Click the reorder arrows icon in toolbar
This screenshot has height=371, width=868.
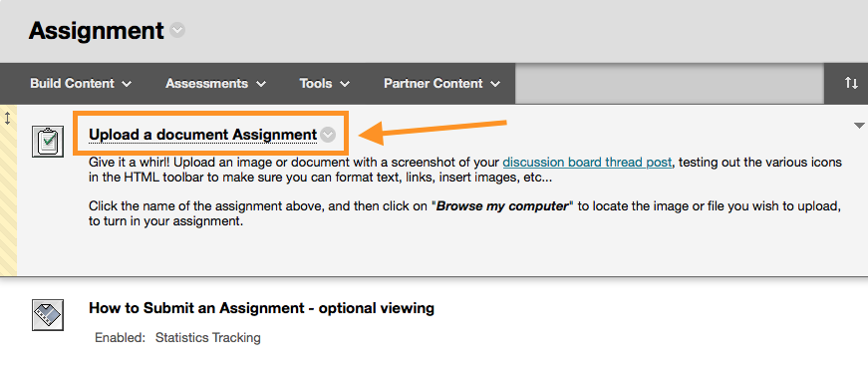tap(851, 83)
